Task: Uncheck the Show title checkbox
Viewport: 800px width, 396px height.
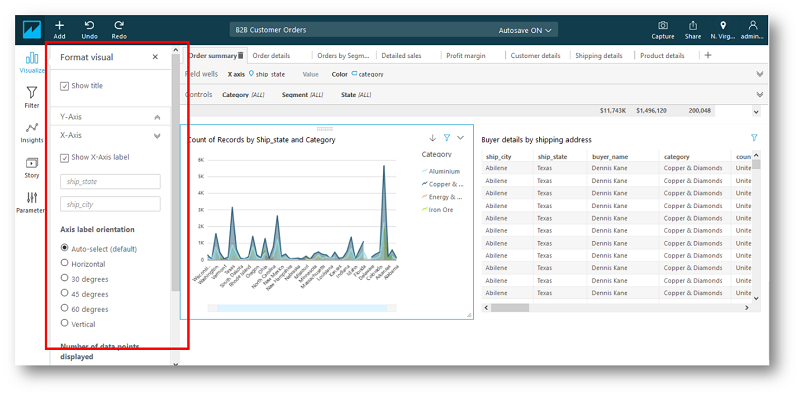Action: click(x=64, y=86)
